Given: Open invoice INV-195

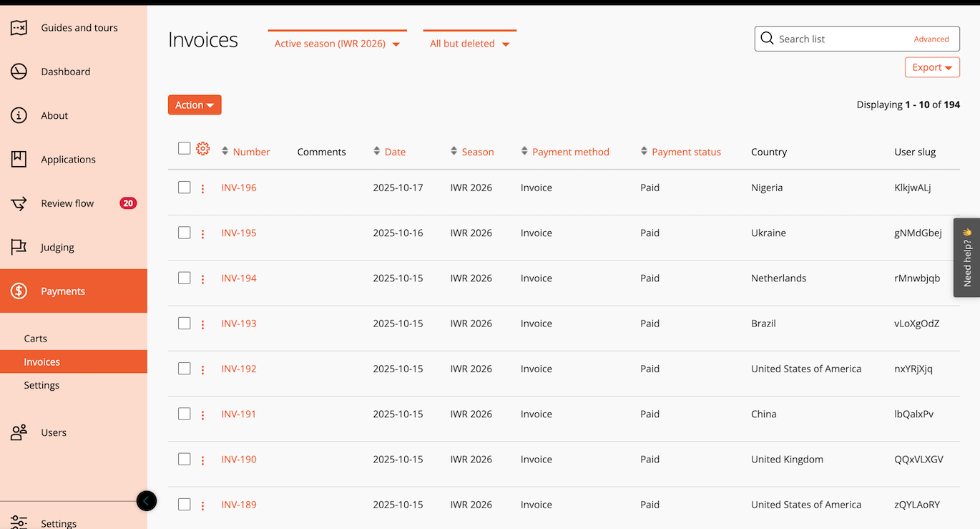Looking at the screenshot, I should 238,233.
